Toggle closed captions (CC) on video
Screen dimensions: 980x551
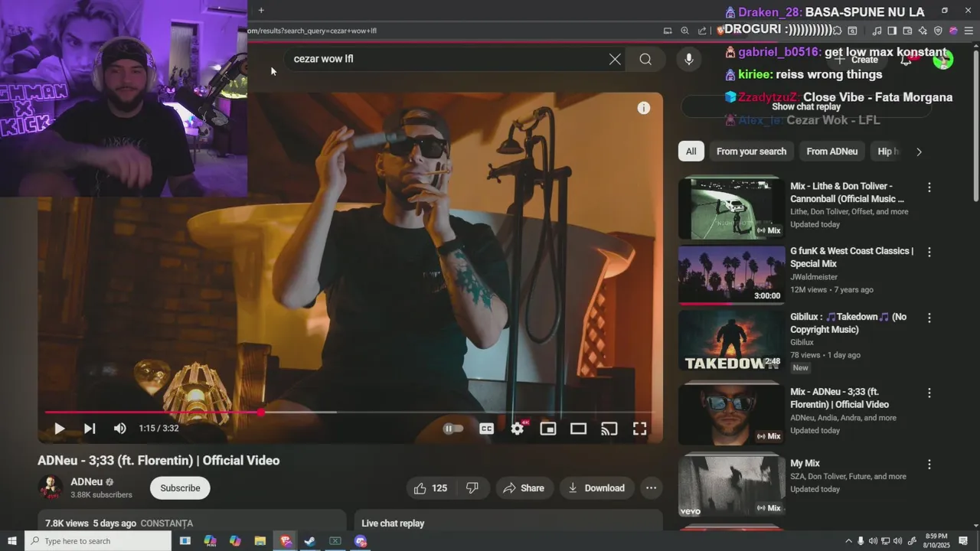486,429
